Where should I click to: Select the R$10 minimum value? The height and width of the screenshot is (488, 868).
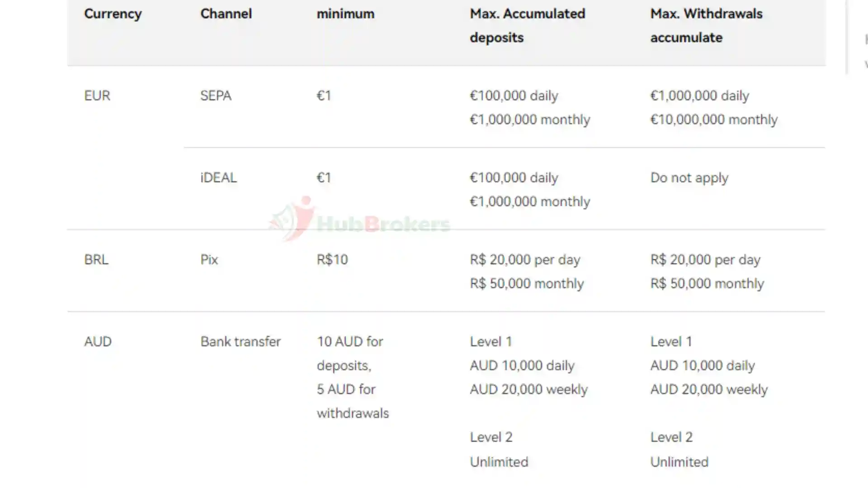click(332, 260)
